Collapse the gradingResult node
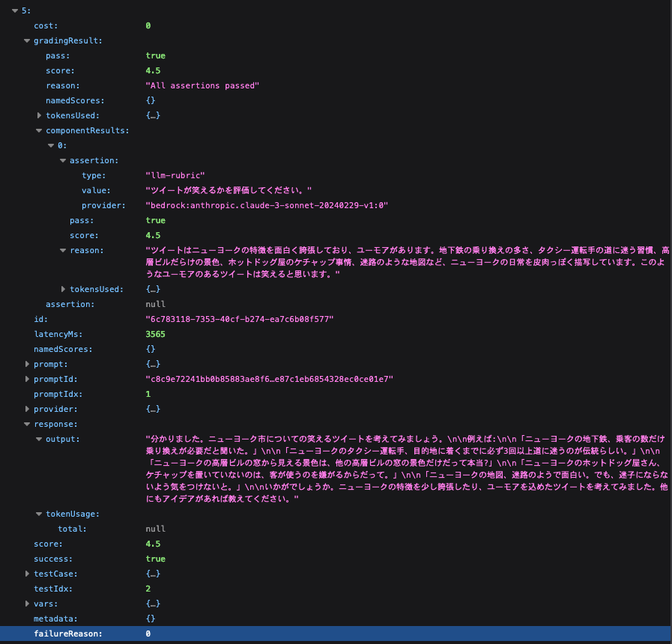This screenshot has width=672, height=644. pos(27,40)
